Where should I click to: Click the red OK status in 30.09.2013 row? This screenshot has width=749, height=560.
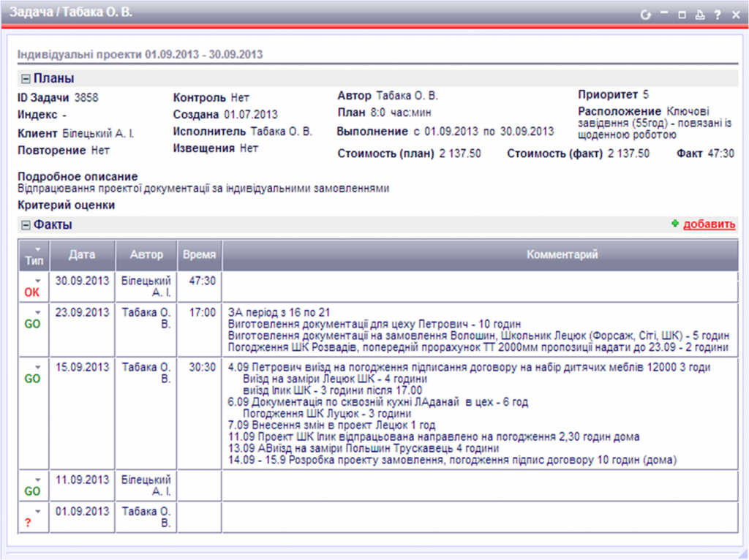click(x=31, y=292)
